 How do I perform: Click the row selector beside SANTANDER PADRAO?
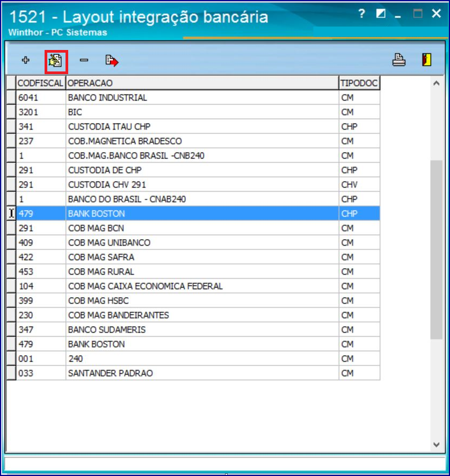pyautogui.click(x=11, y=373)
